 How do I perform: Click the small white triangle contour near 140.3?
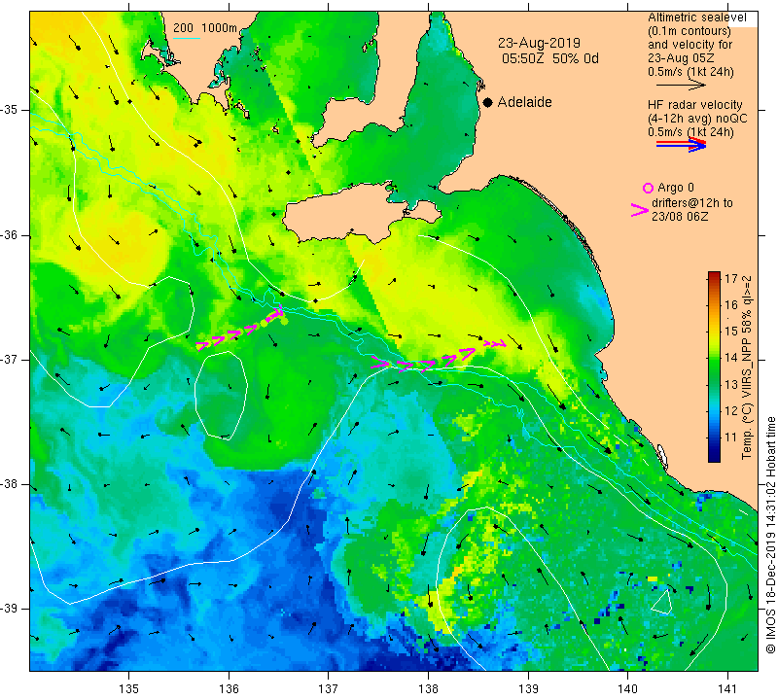[661, 602]
